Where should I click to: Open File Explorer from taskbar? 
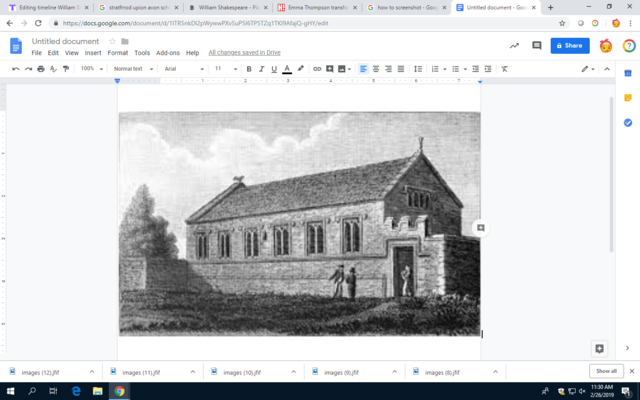click(x=98, y=391)
